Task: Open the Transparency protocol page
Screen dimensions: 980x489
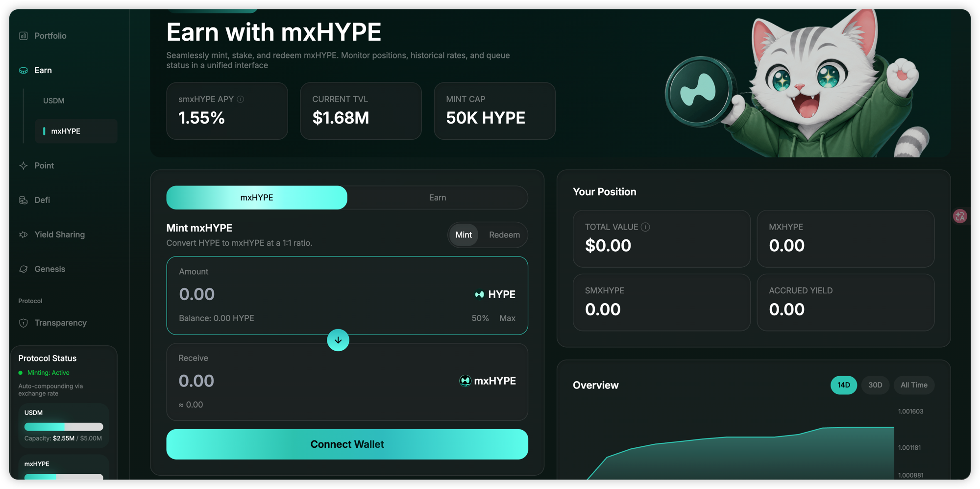Action: click(x=60, y=323)
